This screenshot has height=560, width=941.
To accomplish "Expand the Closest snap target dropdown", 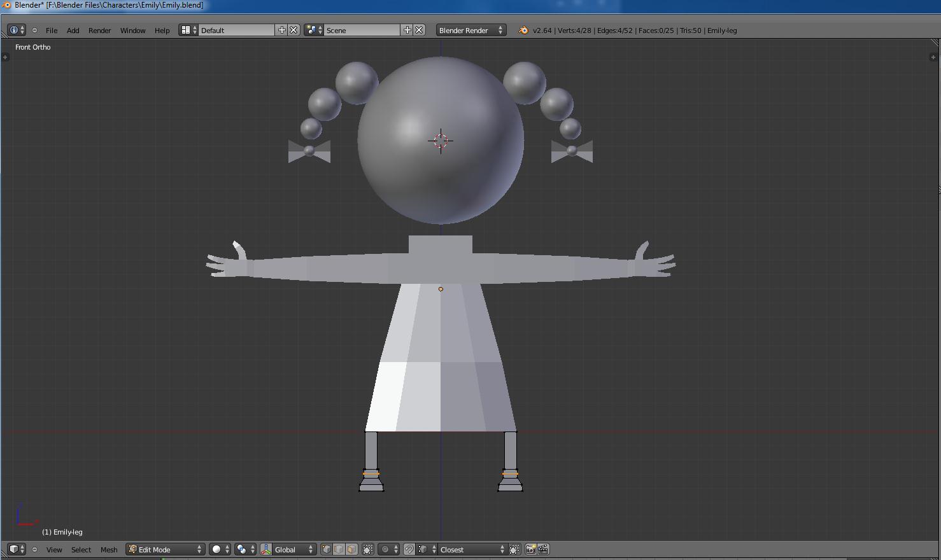I will [x=471, y=549].
